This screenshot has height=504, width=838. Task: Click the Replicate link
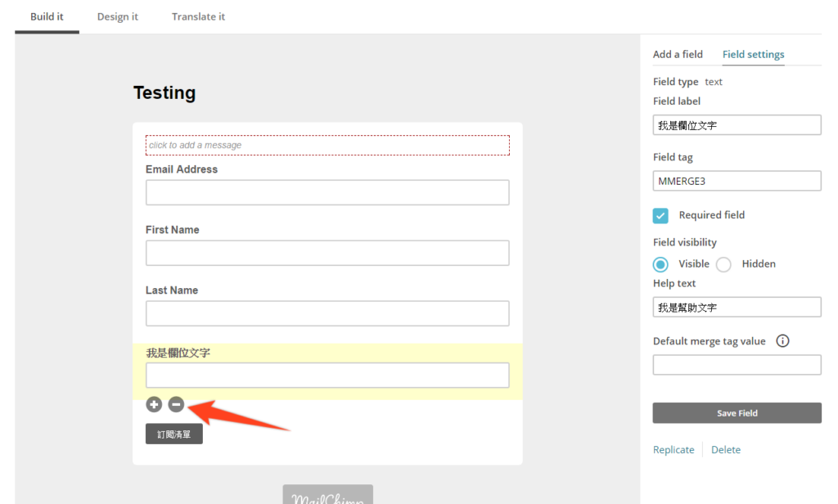tap(674, 450)
